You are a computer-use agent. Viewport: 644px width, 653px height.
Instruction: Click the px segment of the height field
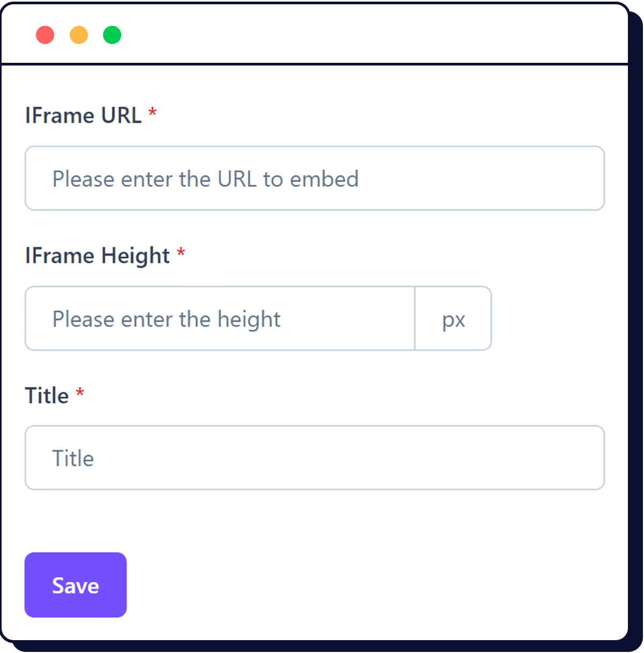(453, 318)
